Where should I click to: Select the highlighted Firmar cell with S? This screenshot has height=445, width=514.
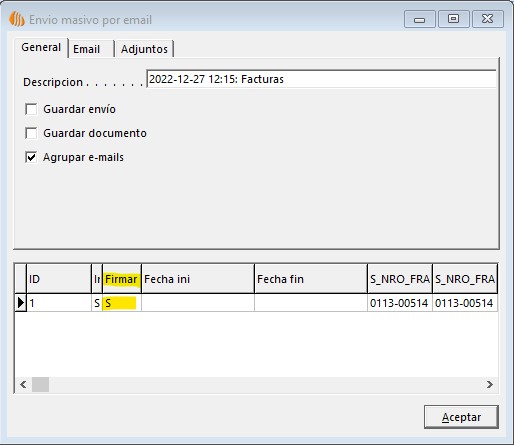click(x=122, y=303)
